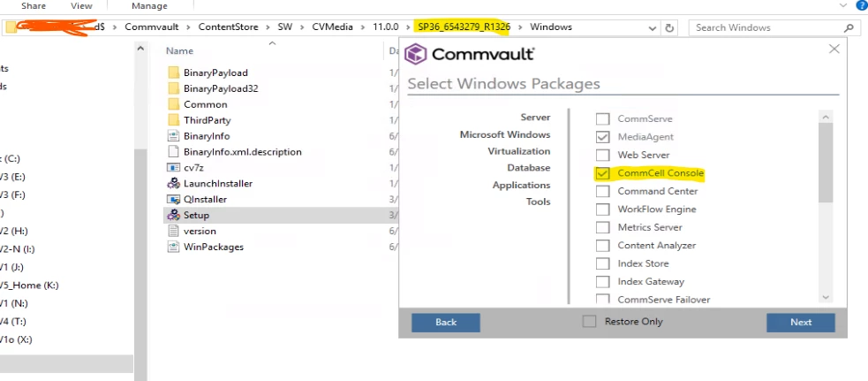The width and height of the screenshot is (868, 381).
Task: Open Explorer help via the question mark icon
Action: click(860, 5)
